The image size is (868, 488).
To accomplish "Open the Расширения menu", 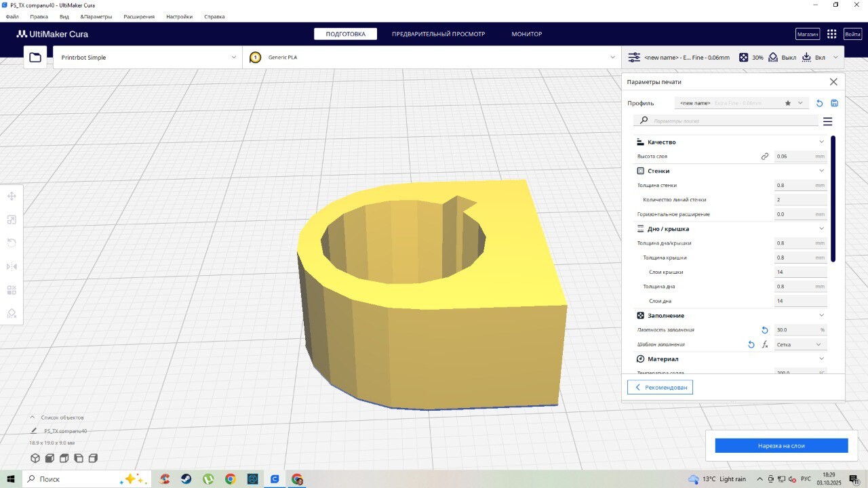I will 139,16.
